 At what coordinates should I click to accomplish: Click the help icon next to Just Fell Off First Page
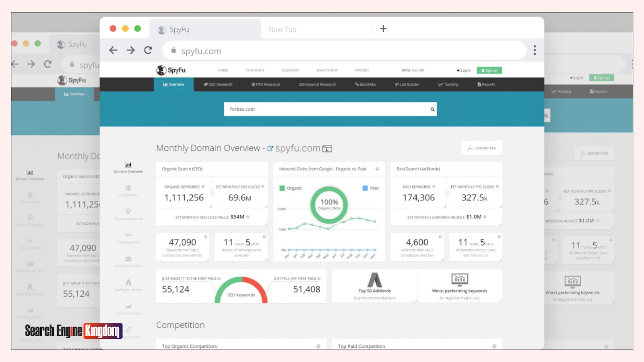pos(319,278)
